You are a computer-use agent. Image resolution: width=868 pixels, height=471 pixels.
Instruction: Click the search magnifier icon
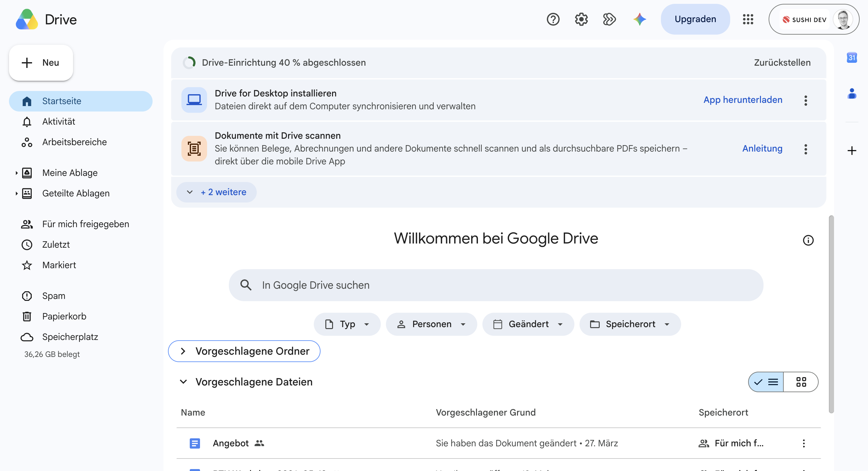pos(246,285)
